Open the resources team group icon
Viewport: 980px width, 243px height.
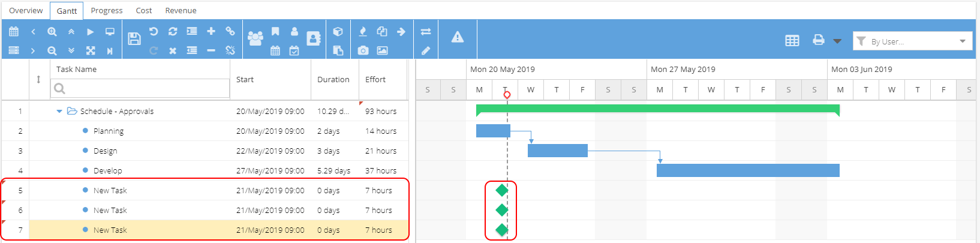point(255,39)
